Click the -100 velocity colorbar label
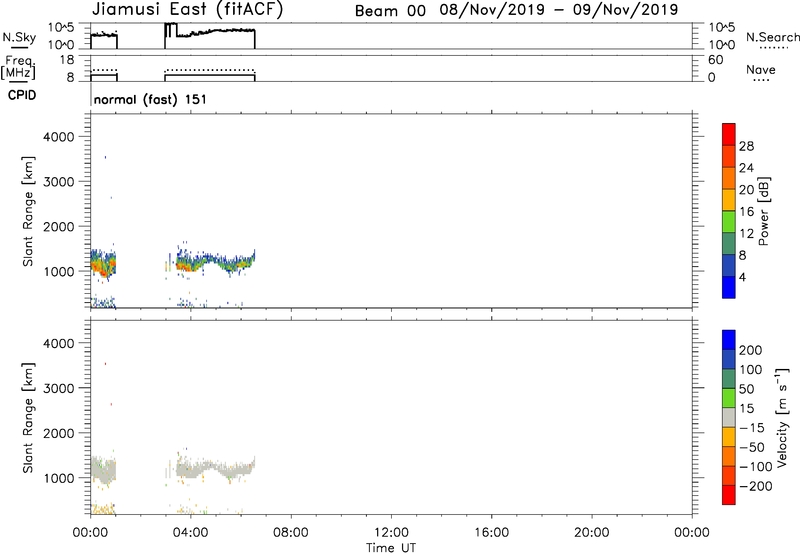The width and height of the screenshot is (800, 554). pyautogui.click(x=756, y=467)
